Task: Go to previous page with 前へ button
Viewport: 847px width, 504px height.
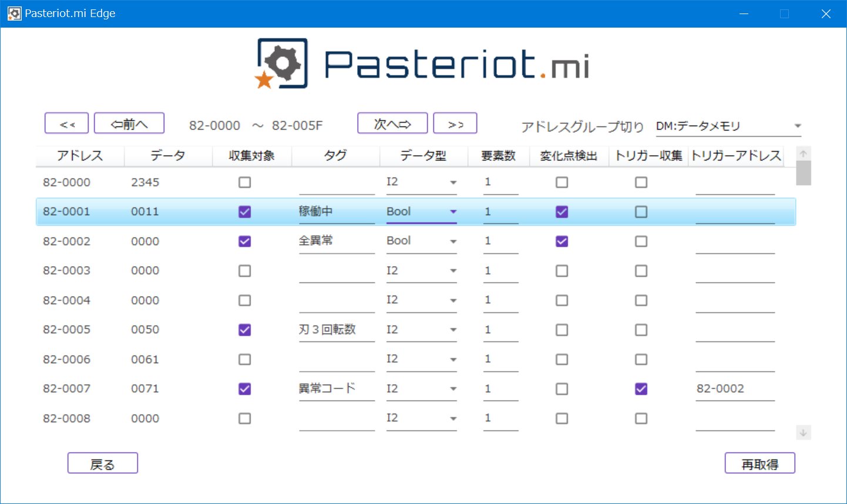Action: click(x=129, y=123)
